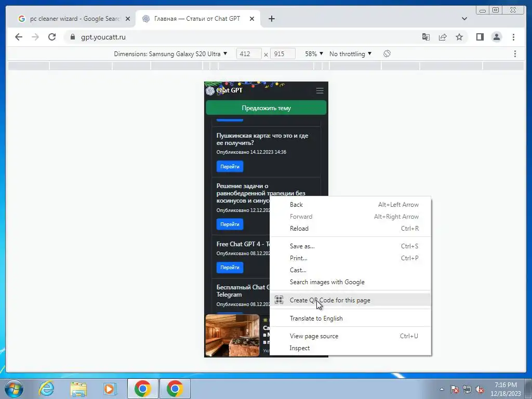
Task: Open the hamburger menu on Chat GPT site
Action: 320,90
